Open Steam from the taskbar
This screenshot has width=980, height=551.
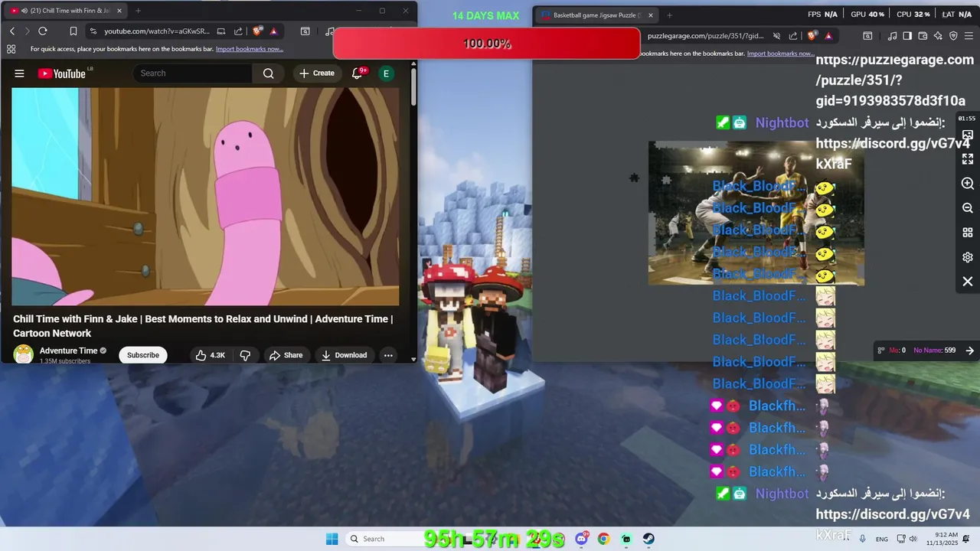(648, 539)
